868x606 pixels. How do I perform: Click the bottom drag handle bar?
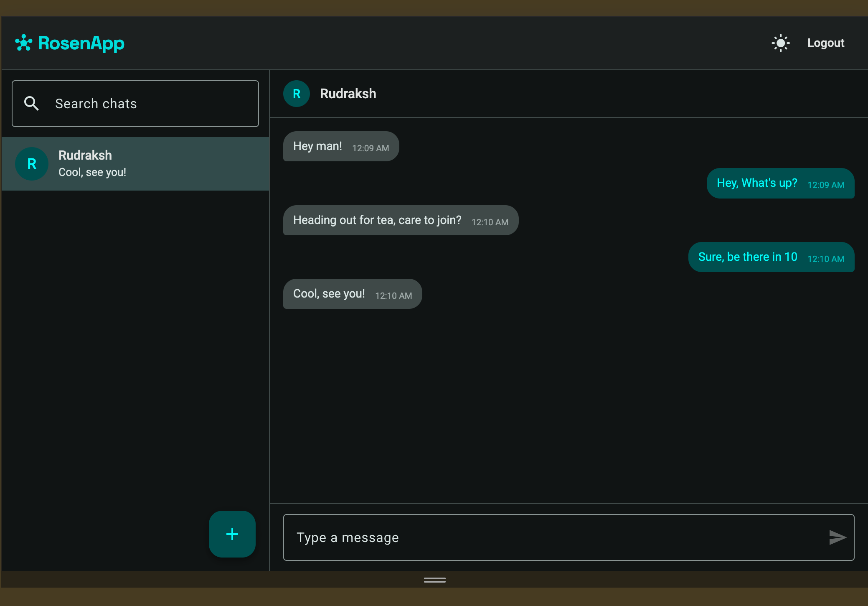tap(434, 580)
